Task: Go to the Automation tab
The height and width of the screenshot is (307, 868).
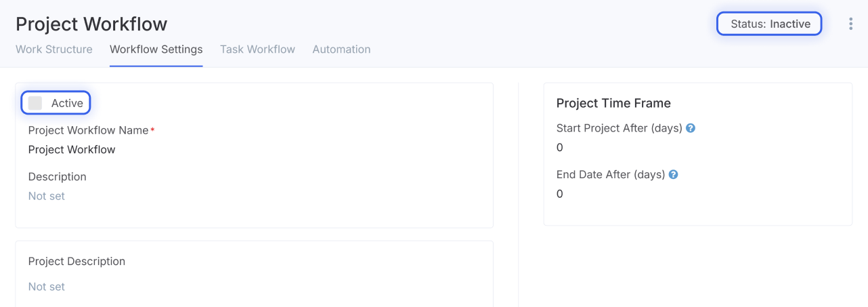Action: pyautogui.click(x=341, y=49)
